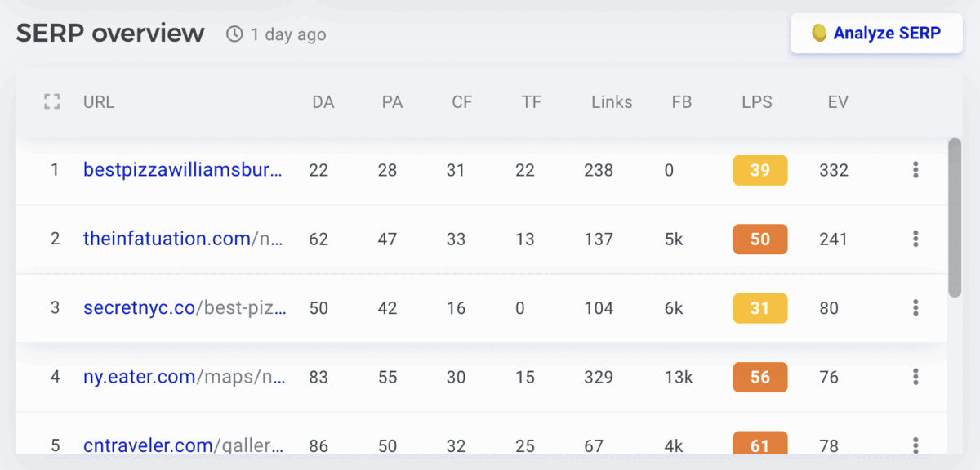Image resolution: width=980 pixels, height=470 pixels.
Task: Sort by the Links column header
Action: (612, 102)
